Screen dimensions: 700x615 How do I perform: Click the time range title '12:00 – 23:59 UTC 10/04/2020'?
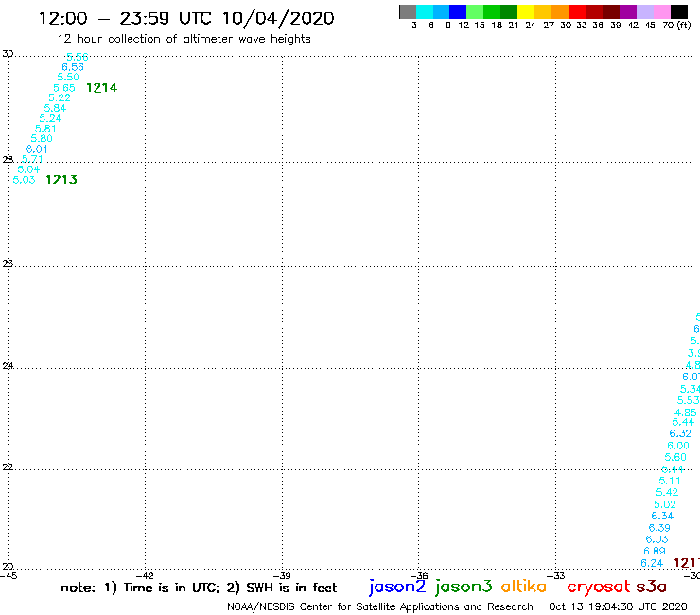click(186, 18)
